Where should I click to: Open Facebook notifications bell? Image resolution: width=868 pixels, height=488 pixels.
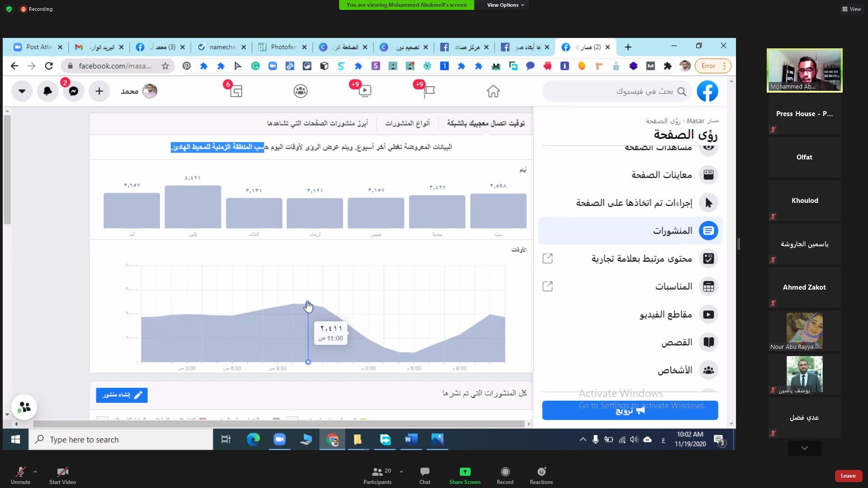click(47, 91)
